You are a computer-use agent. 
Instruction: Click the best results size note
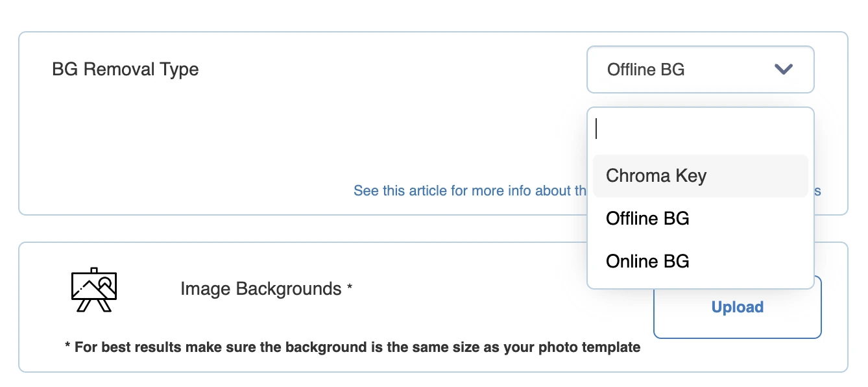coord(352,347)
